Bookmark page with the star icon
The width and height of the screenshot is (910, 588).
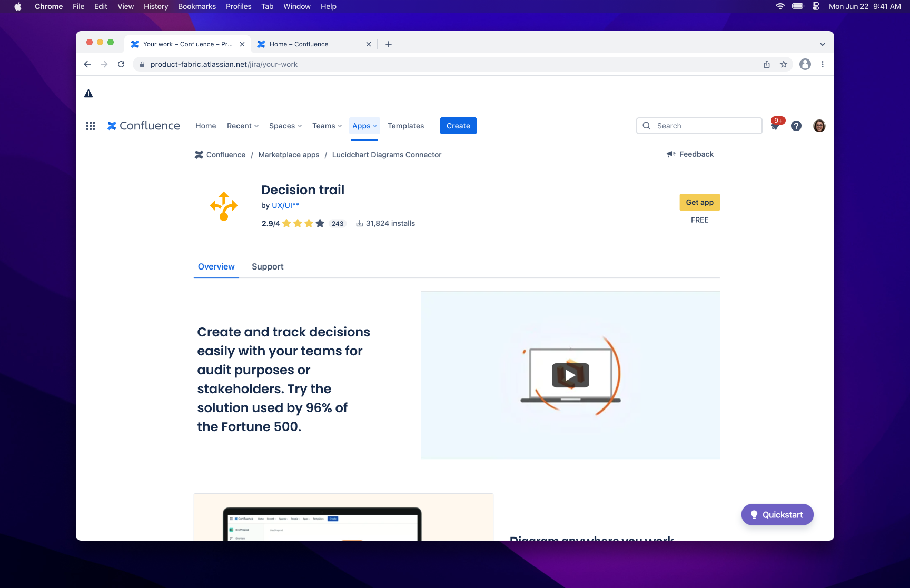tap(784, 64)
